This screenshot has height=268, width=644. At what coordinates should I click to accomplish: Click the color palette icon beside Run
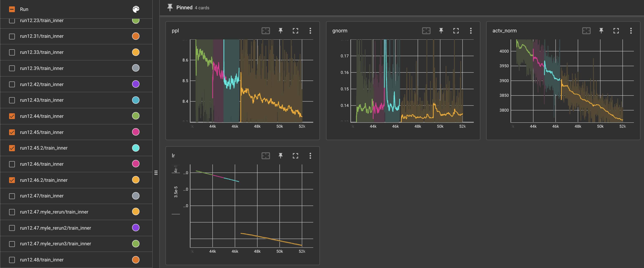coord(136,9)
